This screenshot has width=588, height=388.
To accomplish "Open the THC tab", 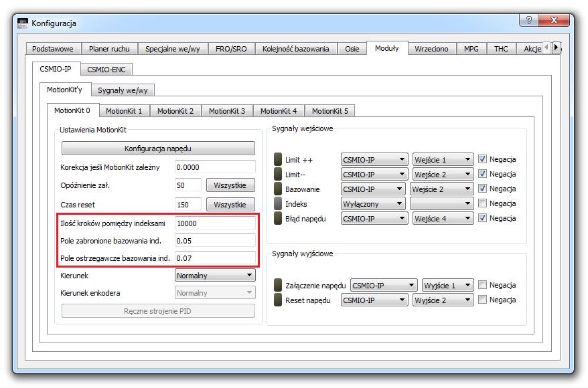I will click(x=501, y=49).
